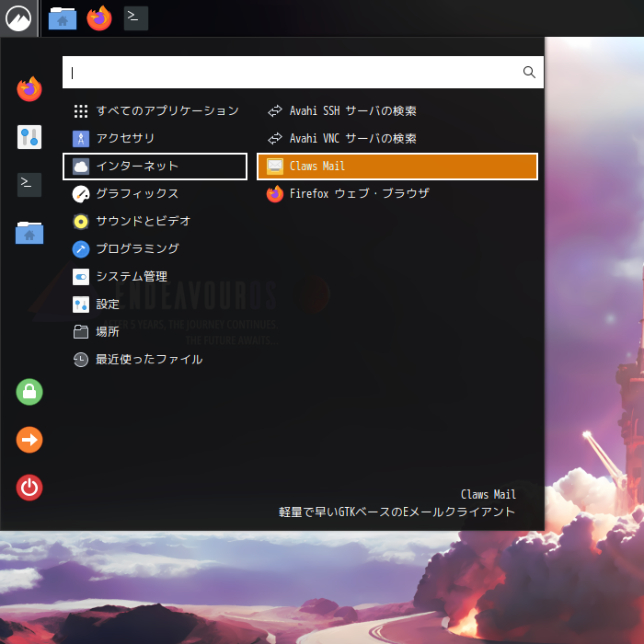Screen dimensions: 644x644
Task: Select the インターネット category
Action: pos(155,167)
